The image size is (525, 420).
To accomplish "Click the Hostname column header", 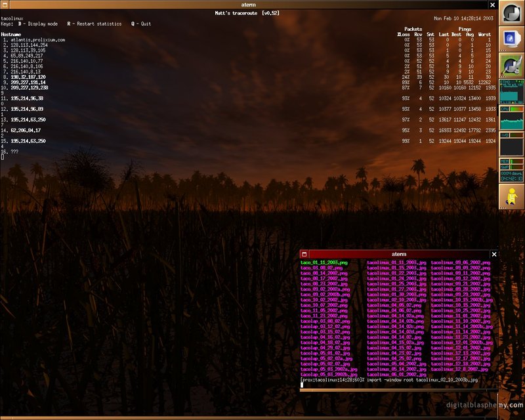I will (11, 35).
